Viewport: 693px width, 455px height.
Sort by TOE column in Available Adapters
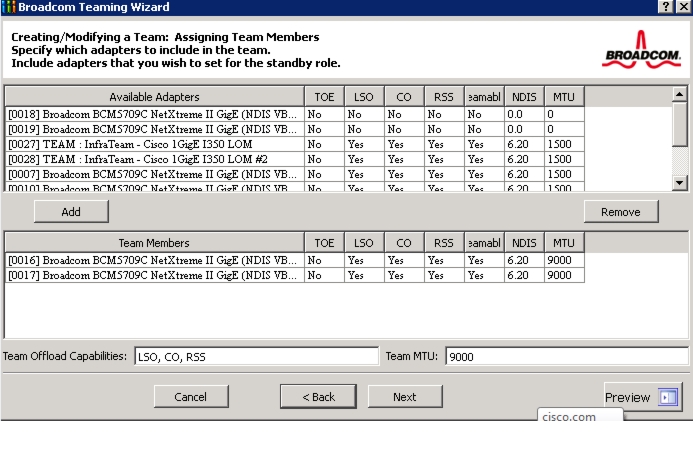[324, 97]
